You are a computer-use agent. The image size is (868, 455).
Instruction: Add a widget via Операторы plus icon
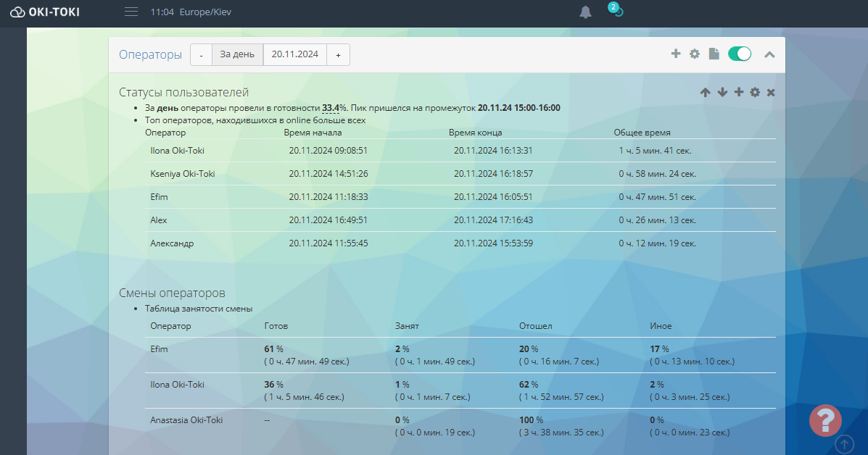[675, 54]
